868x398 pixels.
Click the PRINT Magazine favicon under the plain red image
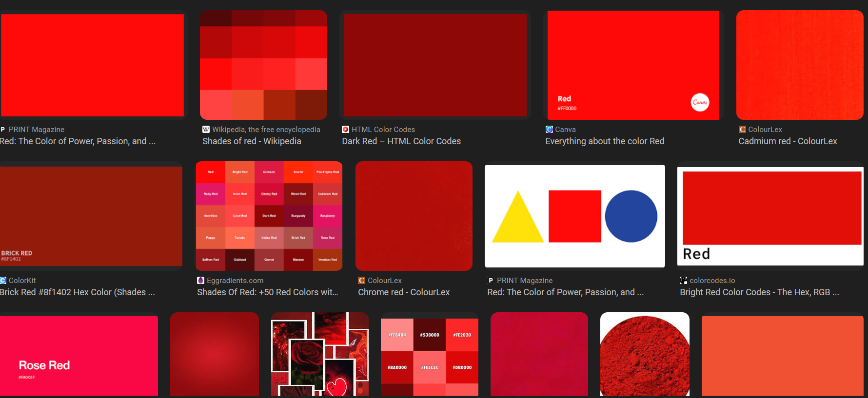coord(3,130)
